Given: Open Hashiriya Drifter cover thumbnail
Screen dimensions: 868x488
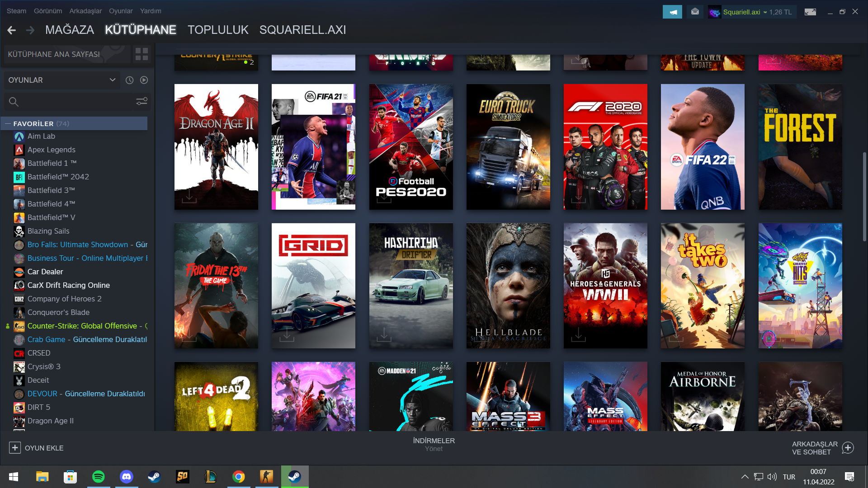Looking at the screenshot, I should [x=411, y=286].
